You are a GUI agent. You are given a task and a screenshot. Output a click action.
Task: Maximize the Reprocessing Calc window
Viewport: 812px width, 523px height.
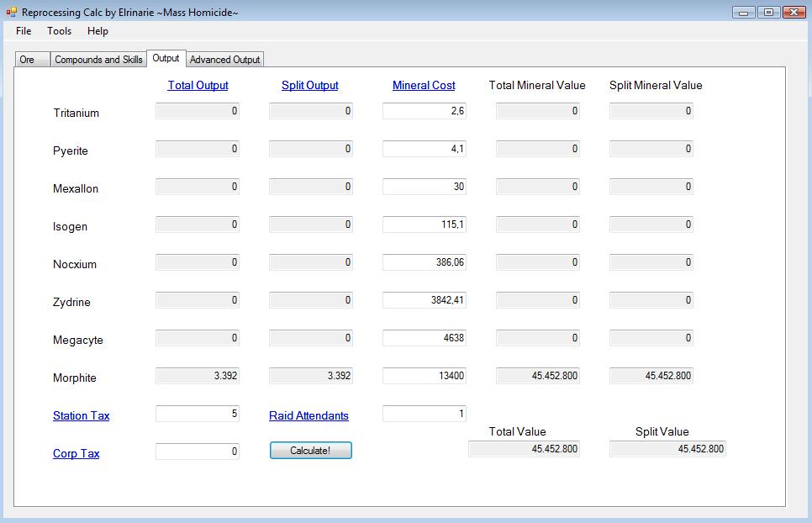(x=768, y=13)
